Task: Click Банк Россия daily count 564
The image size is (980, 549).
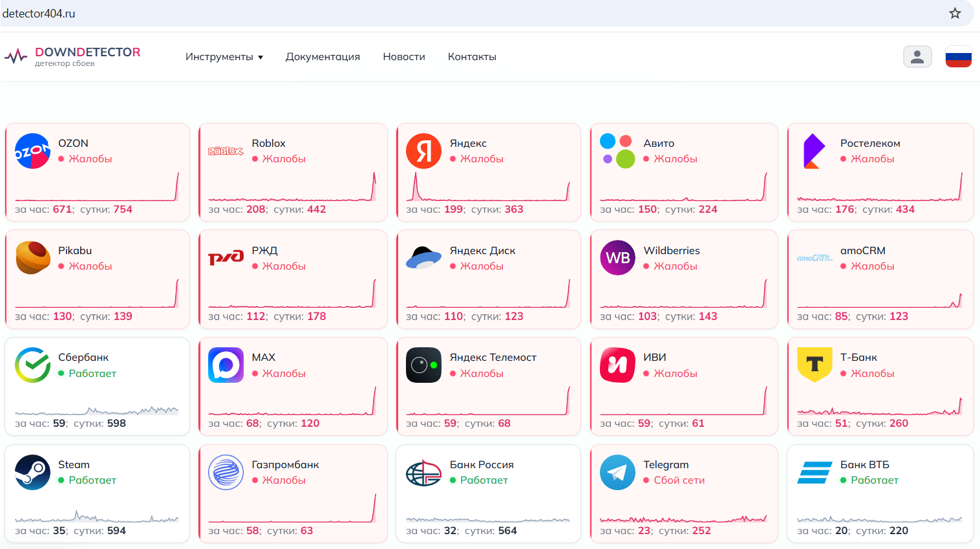Action: pyautogui.click(x=507, y=530)
